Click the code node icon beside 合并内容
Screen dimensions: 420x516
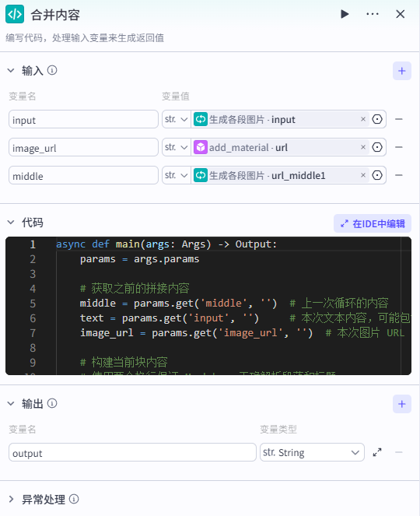click(15, 14)
